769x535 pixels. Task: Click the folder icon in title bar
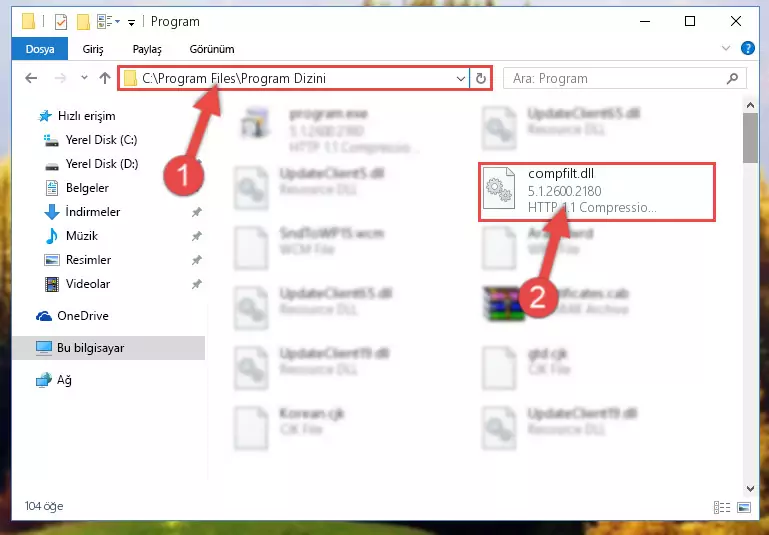point(28,22)
